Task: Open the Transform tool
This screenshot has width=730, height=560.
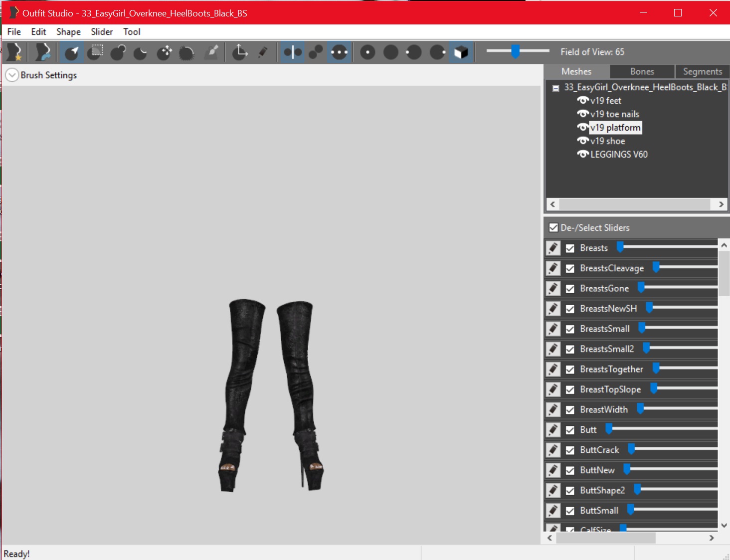Action: (240, 52)
